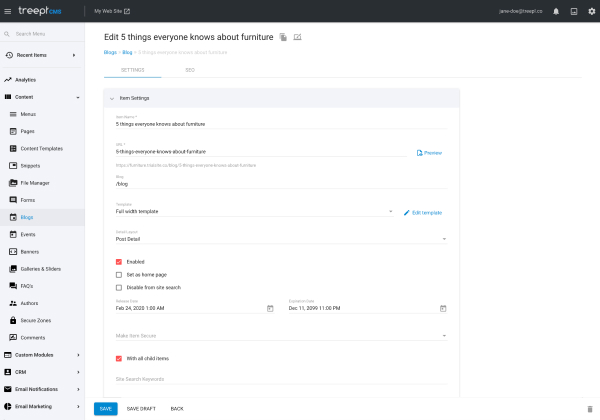Click the Comments sidebar icon
The image size is (600, 420).
coord(13,337)
